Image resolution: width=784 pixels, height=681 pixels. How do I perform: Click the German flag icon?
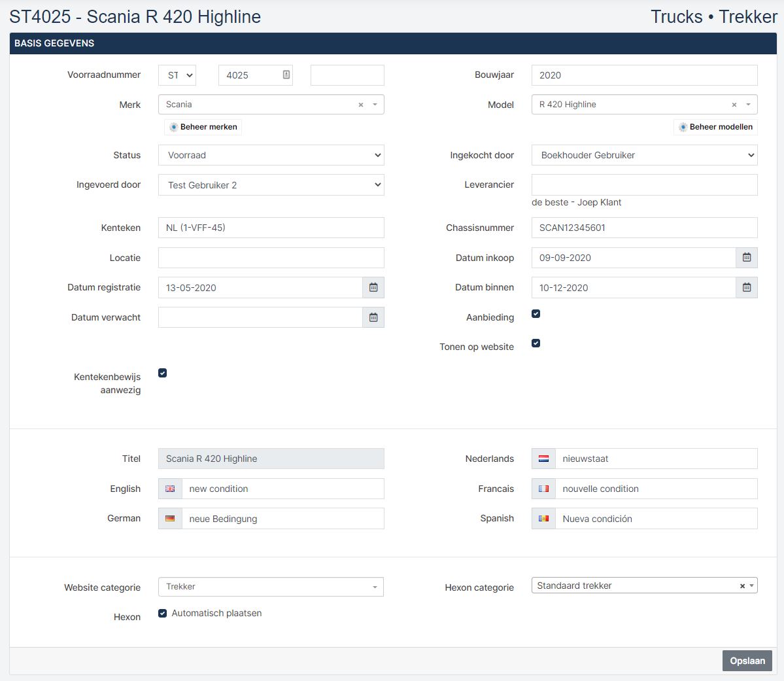pyautogui.click(x=170, y=519)
